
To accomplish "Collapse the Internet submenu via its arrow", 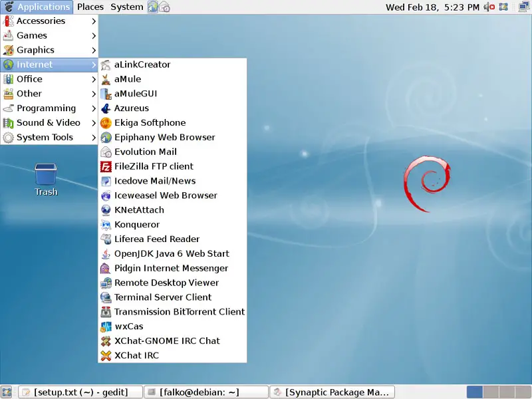I will [x=94, y=65].
